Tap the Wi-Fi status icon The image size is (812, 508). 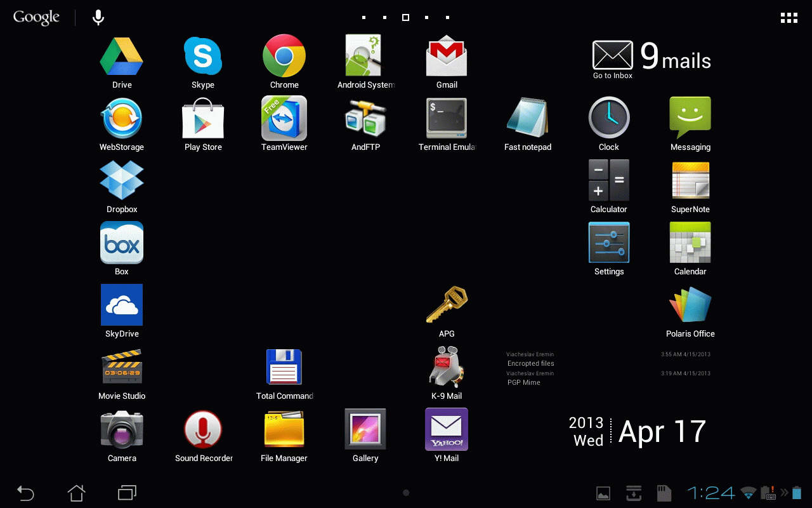[749, 493]
